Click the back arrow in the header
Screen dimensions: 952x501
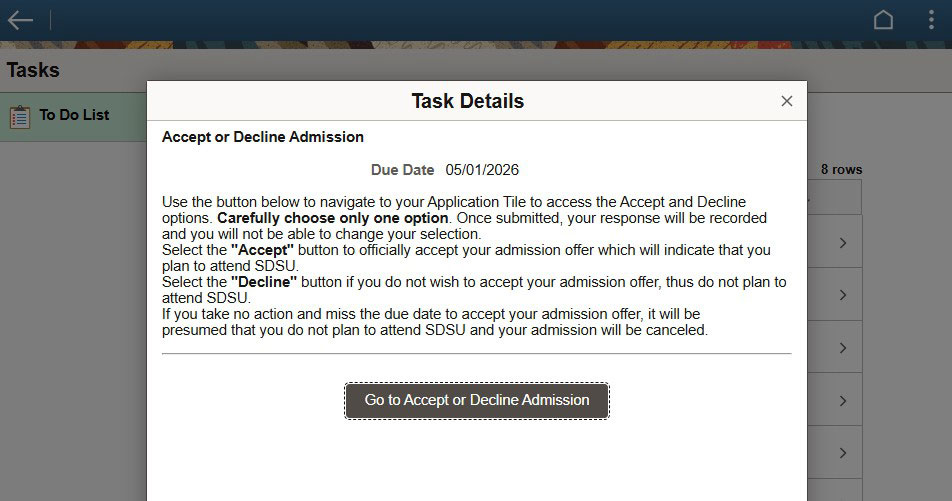pos(20,20)
